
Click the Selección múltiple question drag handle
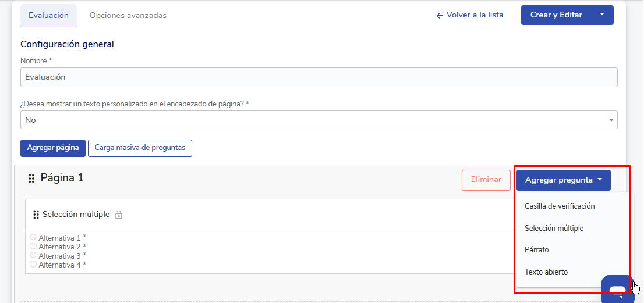(x=36, y=215)
